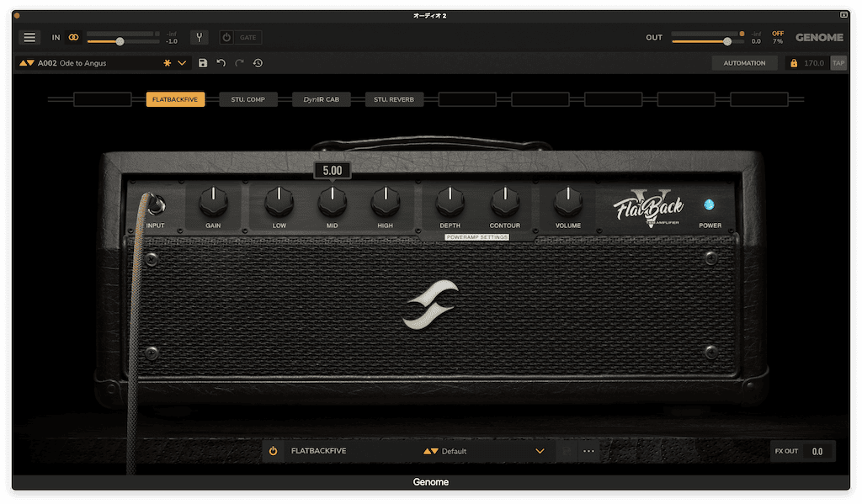
Task: Click the preset name A002 Ode to Angus
Action: 72,63
